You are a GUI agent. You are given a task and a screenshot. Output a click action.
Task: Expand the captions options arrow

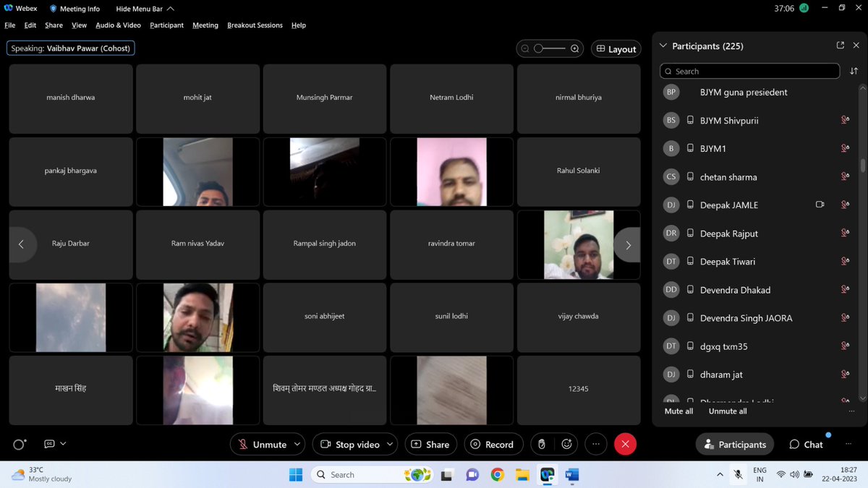[63, 444]
